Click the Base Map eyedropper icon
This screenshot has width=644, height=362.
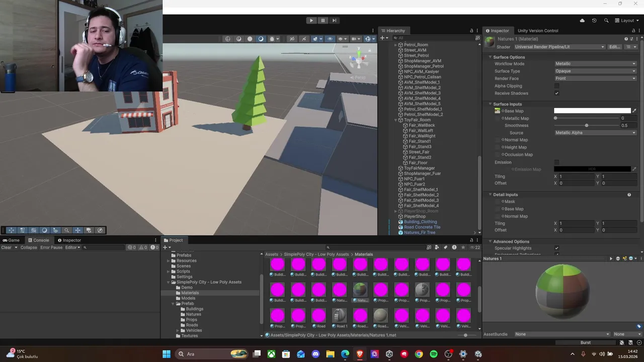click(634, 111)
